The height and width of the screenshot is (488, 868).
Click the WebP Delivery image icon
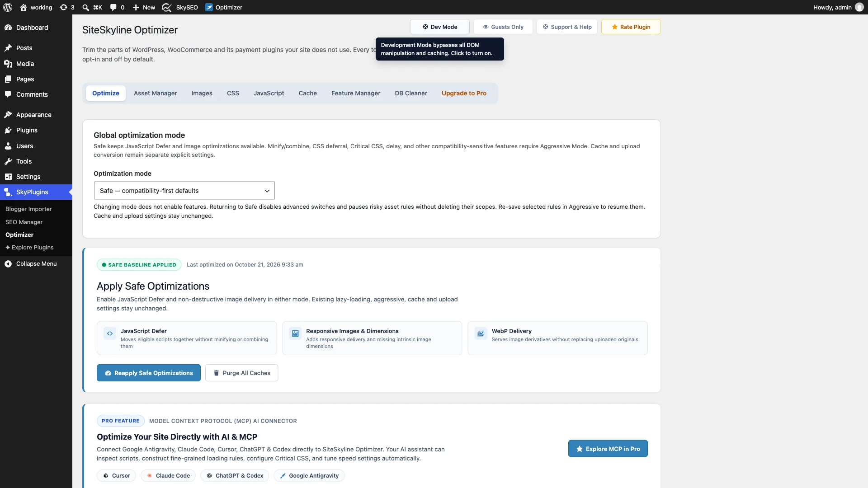(x=481, y=333)
